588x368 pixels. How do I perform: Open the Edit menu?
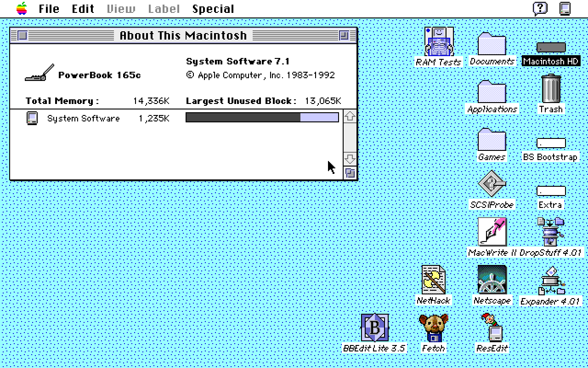pyautogui.click(x=83, y=9)
